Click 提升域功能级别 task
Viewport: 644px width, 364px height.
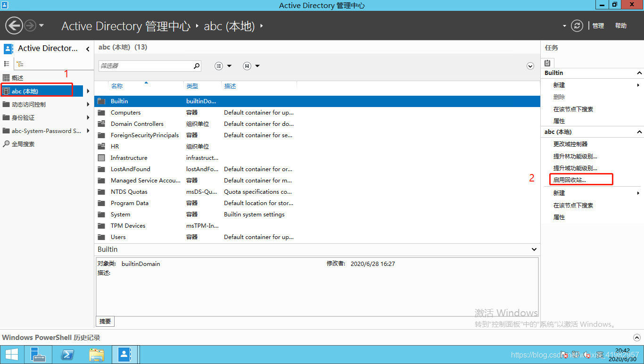pyautogui.click(x=575, y=168)
